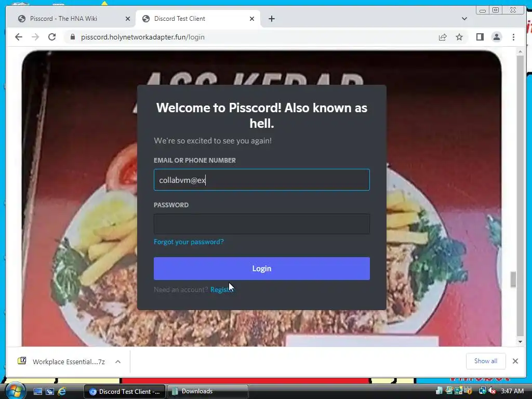Close the Discord Test Client tab
532x399 pixels.
252,19
